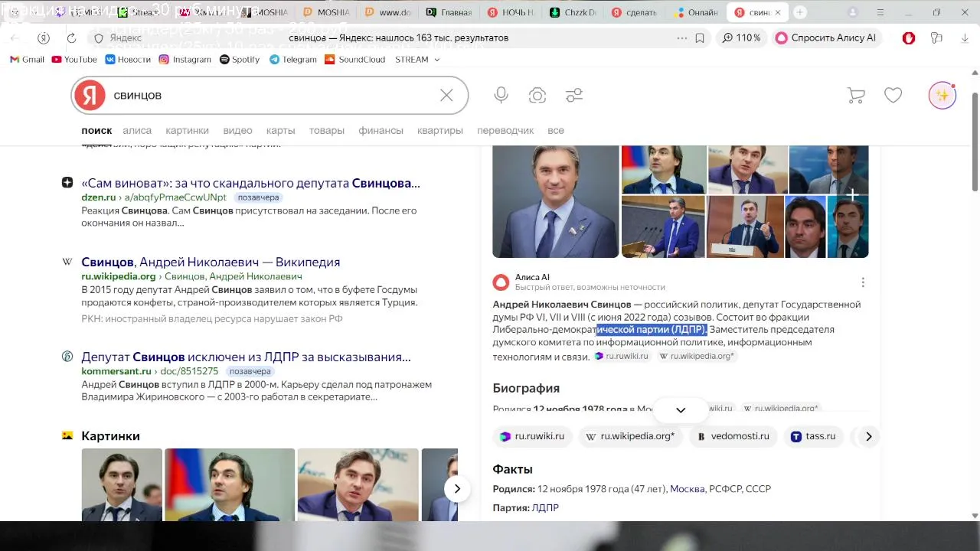Open Instagram bookmark
This screenshot has height=551, width=980.
coord(185,59)
